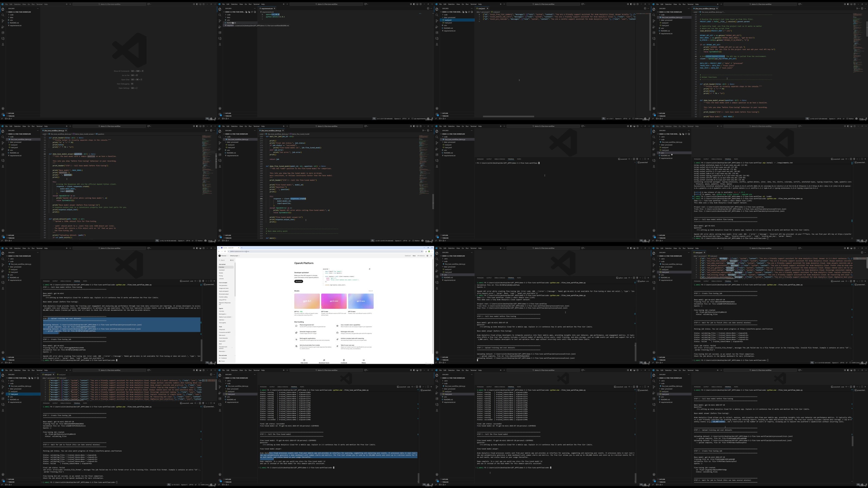The height and width of the screenshot is (488, 868).
Task: Select Overview - OpenAI API browser tab
Action: [x=231, y=248]
